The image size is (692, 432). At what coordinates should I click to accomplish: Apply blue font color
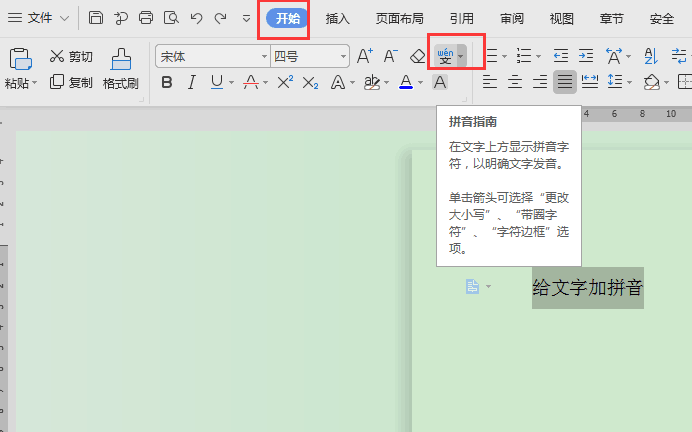click(406, 82)
